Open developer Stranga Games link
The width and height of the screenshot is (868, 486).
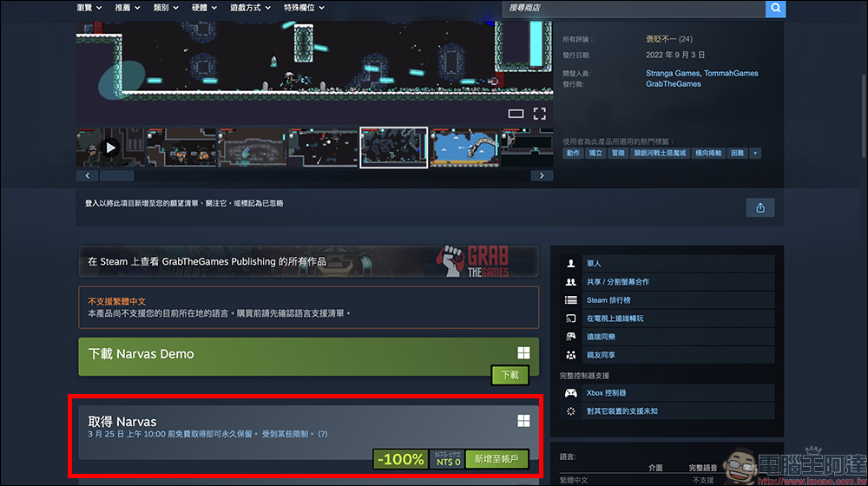(x=672, y=73)
